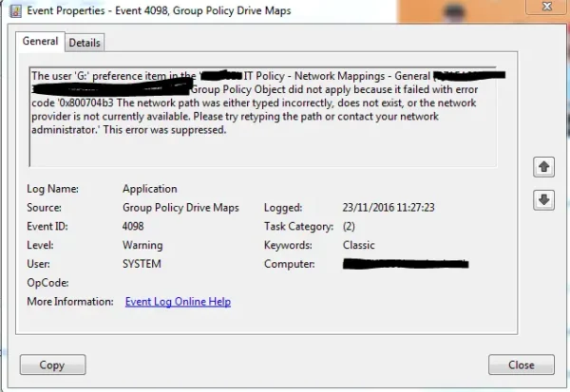570x392 pixels.
Task: Click the 'More Information:' label
Action: pos(70,302)
